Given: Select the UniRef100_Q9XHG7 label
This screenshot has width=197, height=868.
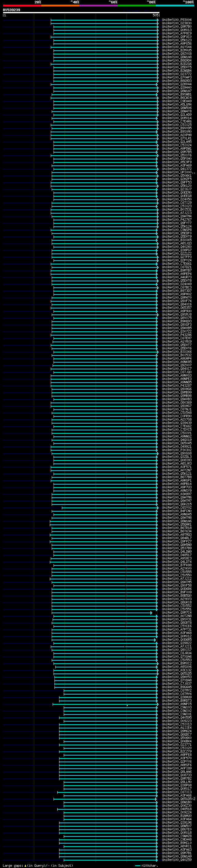Looking at the screenshot, I should point(176,406).
